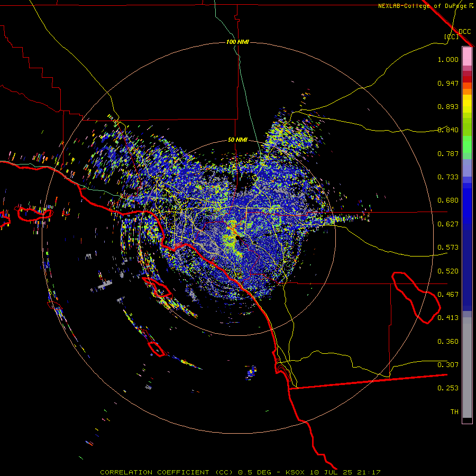Click the 0.360 legend value
The width and height of the screenshot is (476, 476).
click(x=448, y=342)
